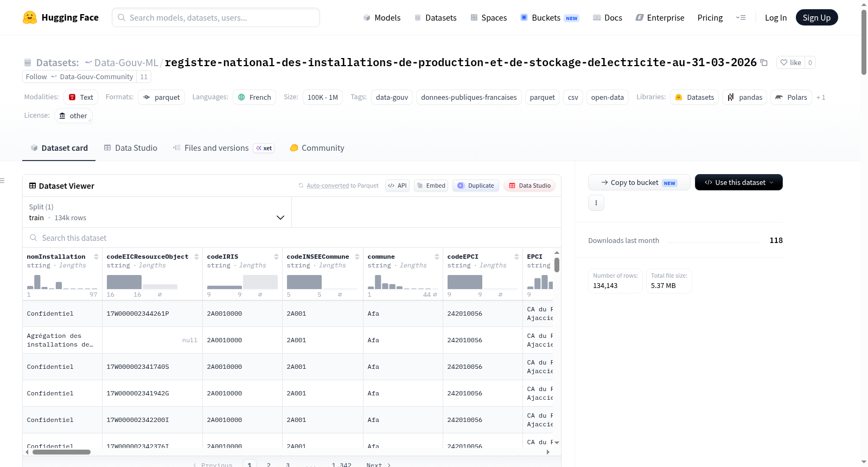Open the more options three-dot button
The height and width of the screenshot is (467, 868).
coord(596,203)
